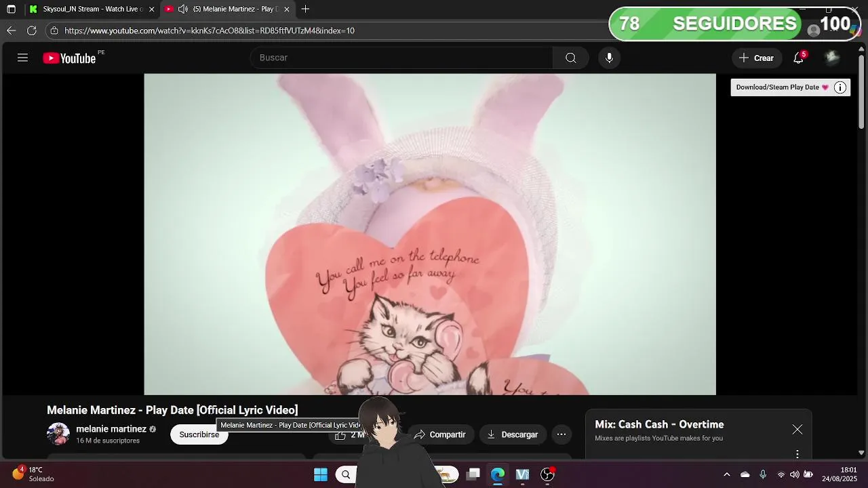Screen dimensions: 868x488
Task: Close the Skysoul_JN Stream tab
Action: [x=151, y=9]
